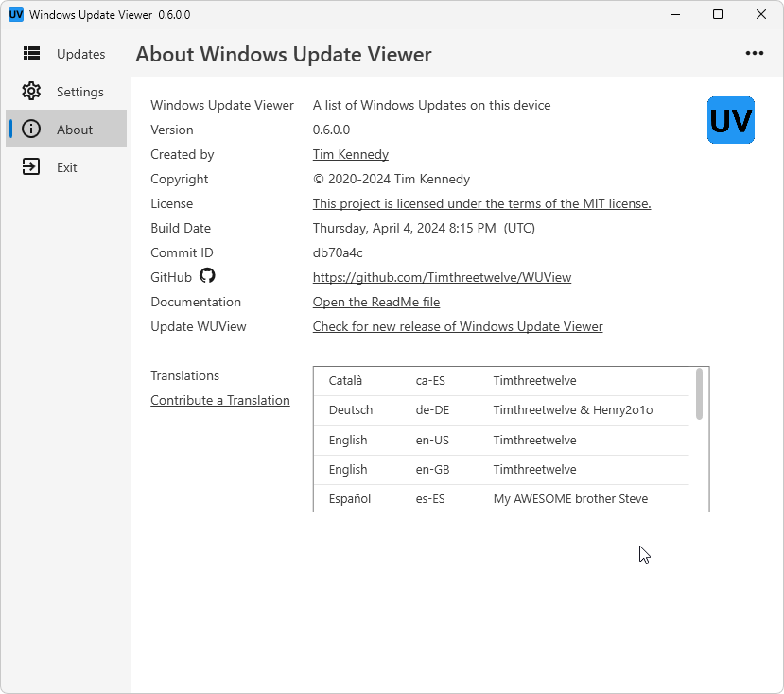Click the Exit door arrow icon

[x=31, y=166]
